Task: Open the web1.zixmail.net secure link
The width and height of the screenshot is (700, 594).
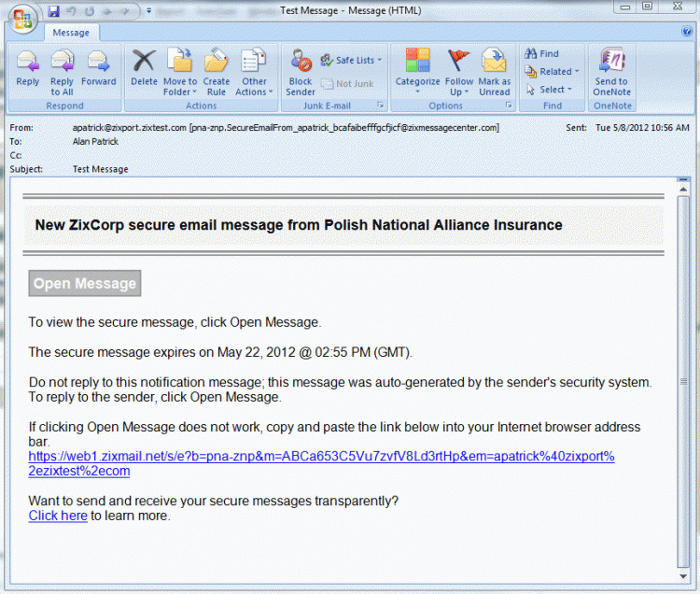Action: [321, 463]
